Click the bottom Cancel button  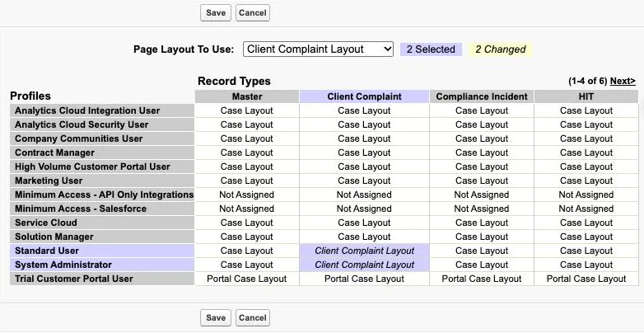(x=253, y=318)
